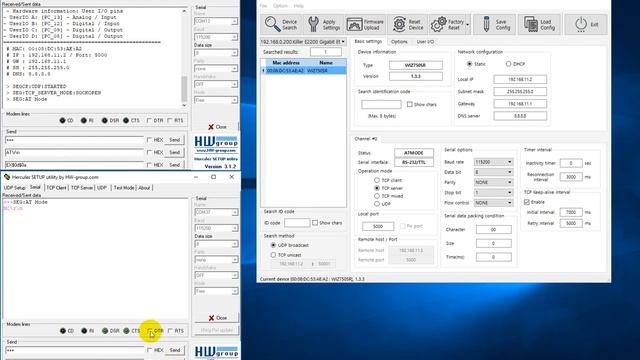The width and height of the screenshot is (640, 360).
Task: Click the CTS modem line indicator in lower Hercules
Action: click(x=126, y=331)
